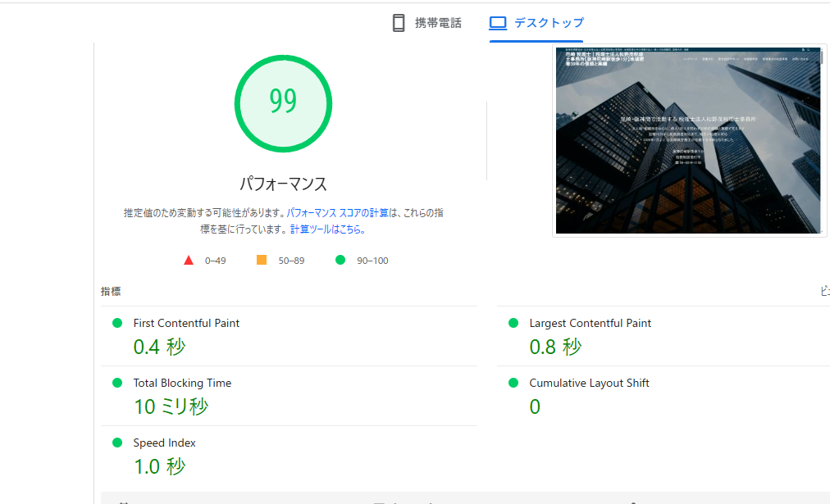
Task: Click the desktop monitor icon
Action: (x=498, y=23)
